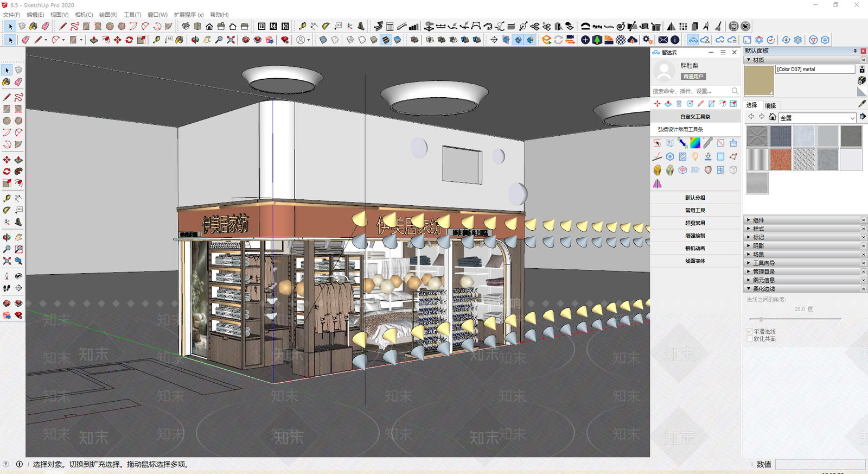The image size is (868, 474).
Task: Pick the Eraser tool in left toolbar
Action: (18, 82)
